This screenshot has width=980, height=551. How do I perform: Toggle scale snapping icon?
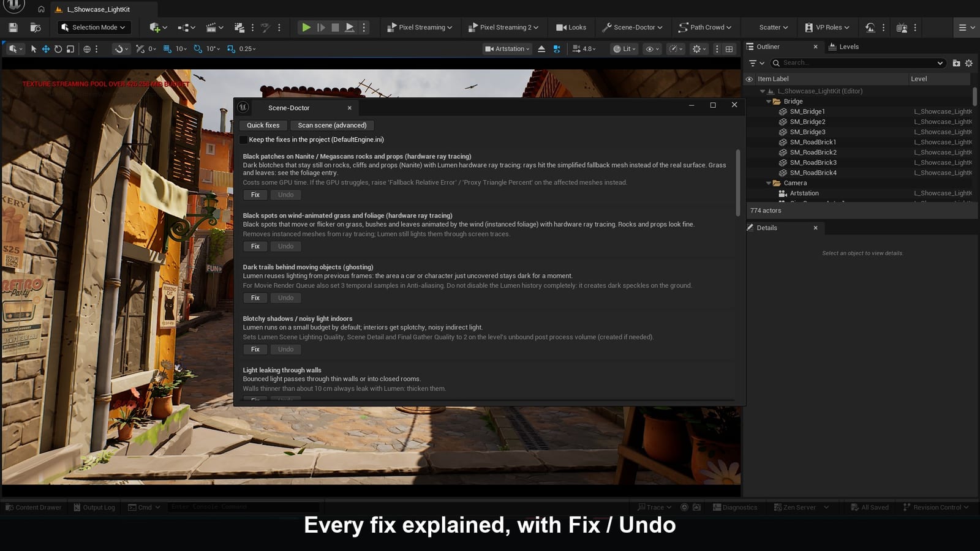pyautogui.click(x=231, y=49)
